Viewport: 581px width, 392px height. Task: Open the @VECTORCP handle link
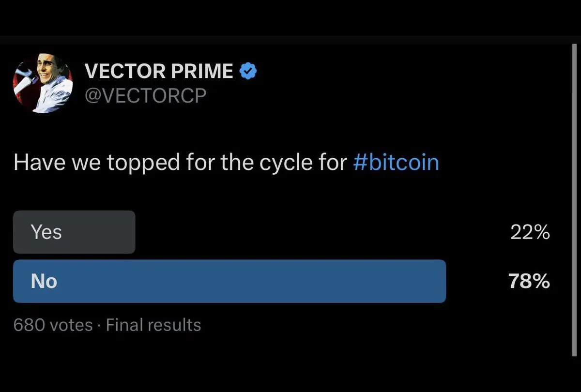pos(145,95)
